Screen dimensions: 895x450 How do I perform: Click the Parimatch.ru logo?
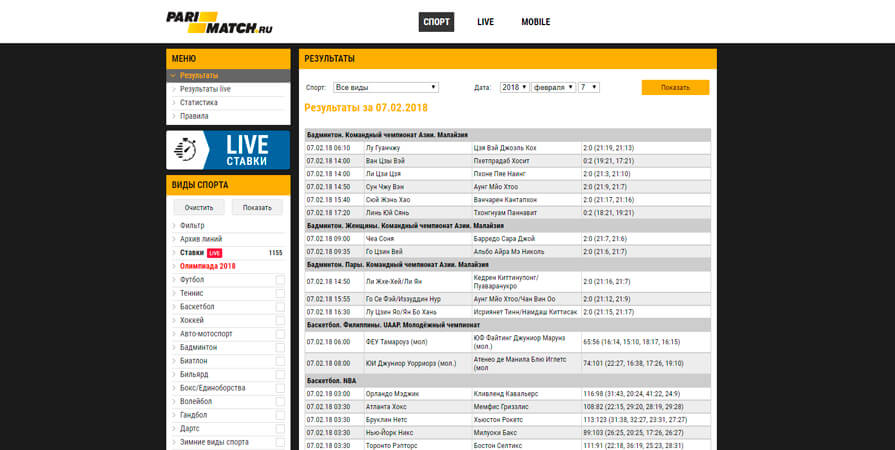[x=219, y=22]
